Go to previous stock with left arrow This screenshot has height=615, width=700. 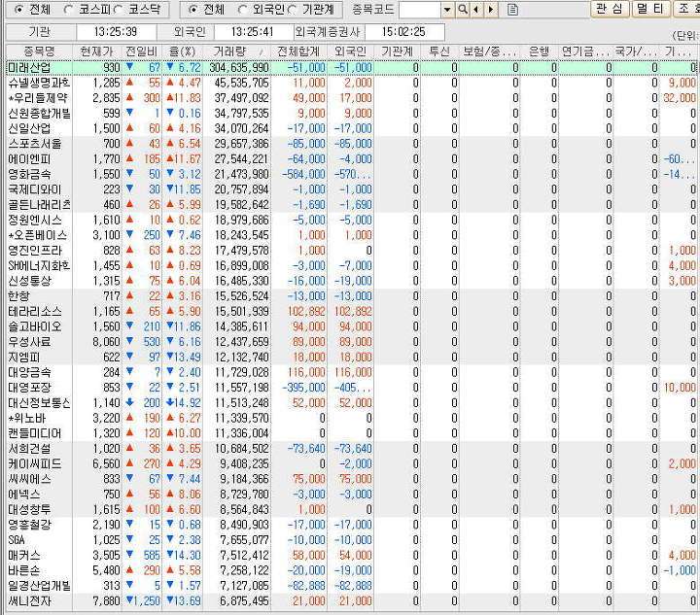click(x=476, y=10)
